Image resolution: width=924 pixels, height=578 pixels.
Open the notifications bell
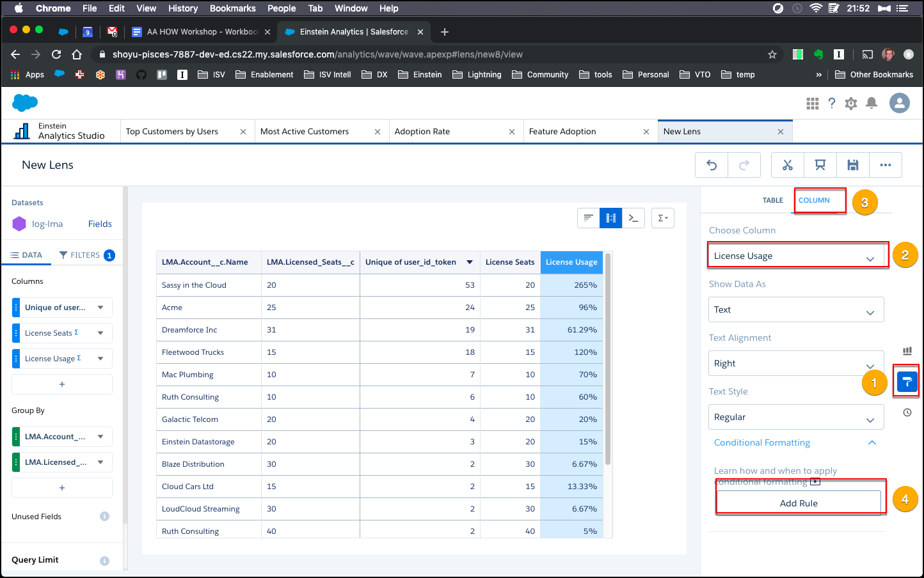pyautogui.click(x=872, y=104)
